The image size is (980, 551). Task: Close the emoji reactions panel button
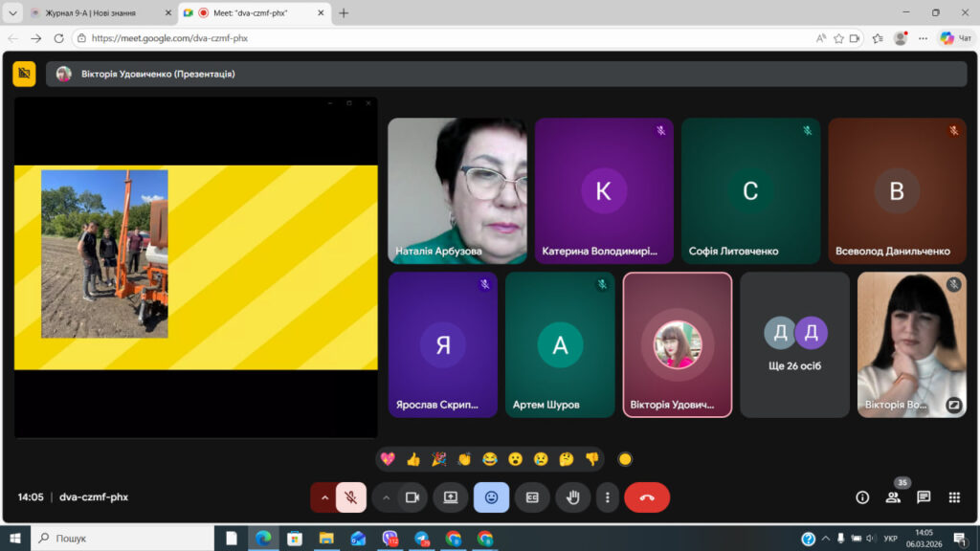[491, 497]
